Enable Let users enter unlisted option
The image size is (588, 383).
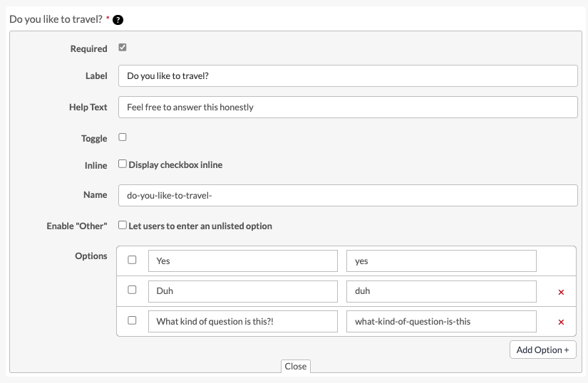[x=123, y=226]
